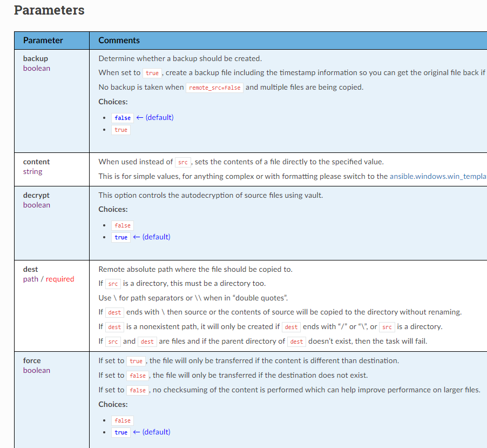487x448 pixels.
Task: Click the red required label under dest
Action: 60,279
